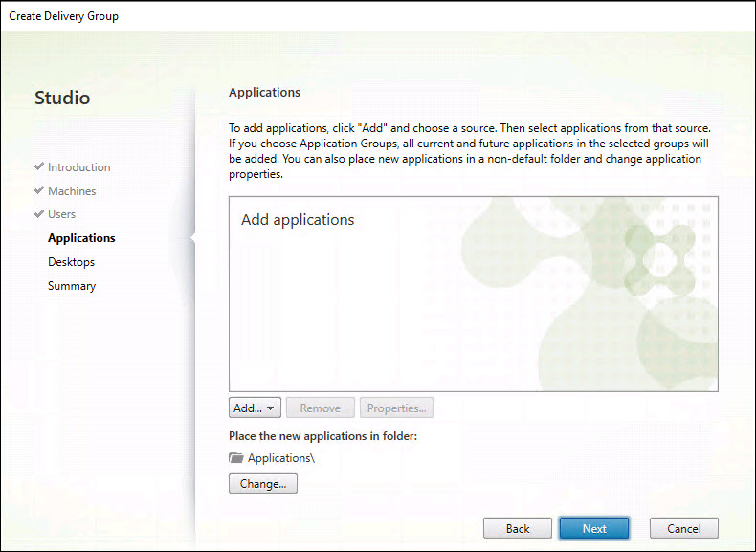This screenshot has height=552, width=756.
Task: Click the checkmark icon beside Introduction
Action: 39,167
